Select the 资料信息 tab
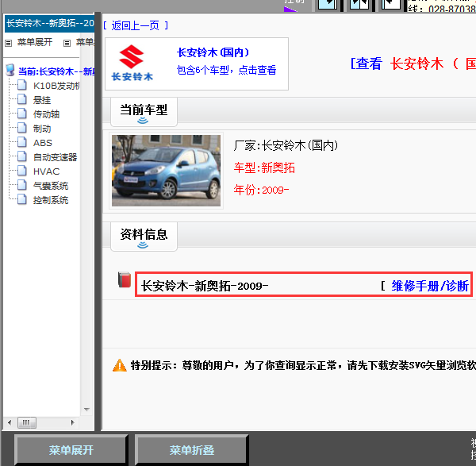Image resolution: width=476 pixels, height=466 pixels. (144, 237)
